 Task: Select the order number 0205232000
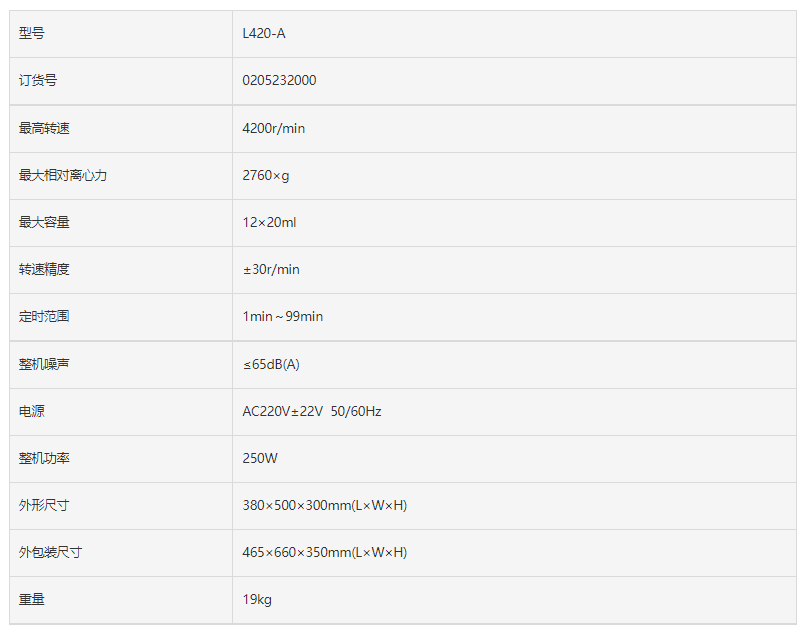click(279, 80)
